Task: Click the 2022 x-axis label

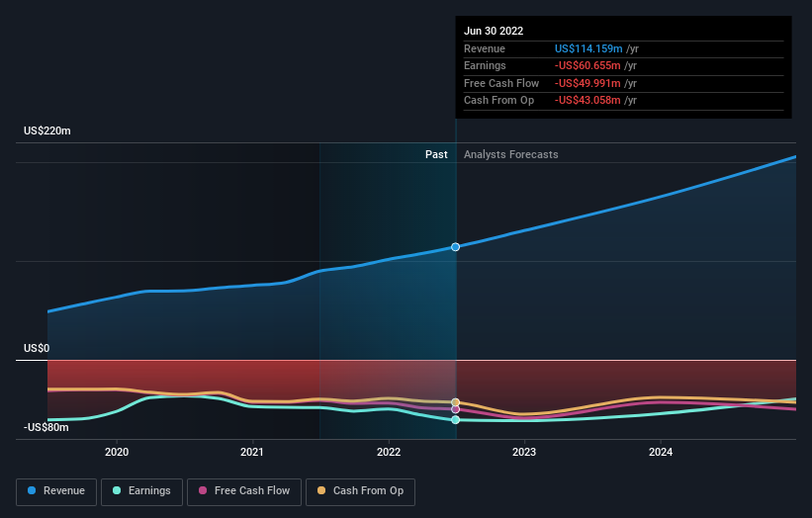Action: 389,453
